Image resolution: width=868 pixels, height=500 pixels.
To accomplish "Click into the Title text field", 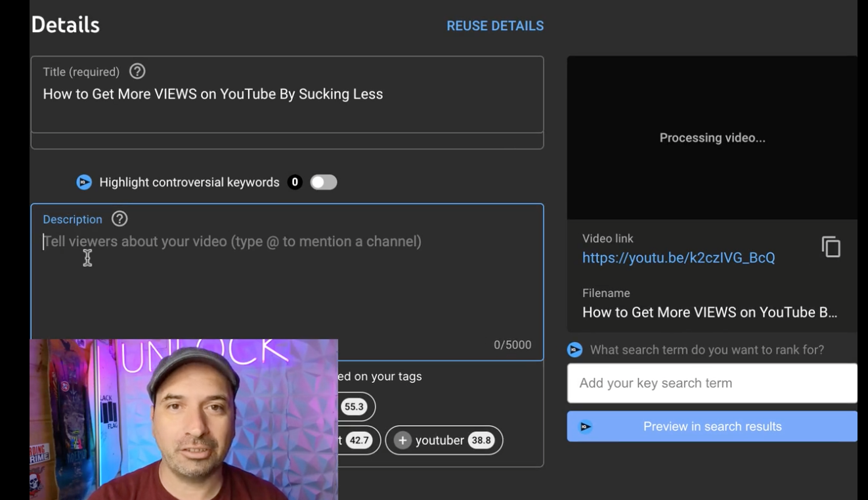I will click(287, 94).
